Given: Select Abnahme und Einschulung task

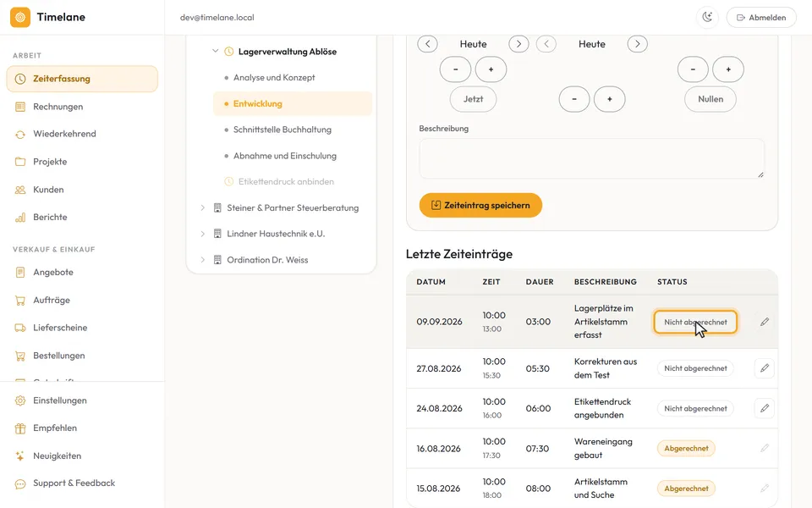Looking at the screenshot, I should (x=293, y=156).
